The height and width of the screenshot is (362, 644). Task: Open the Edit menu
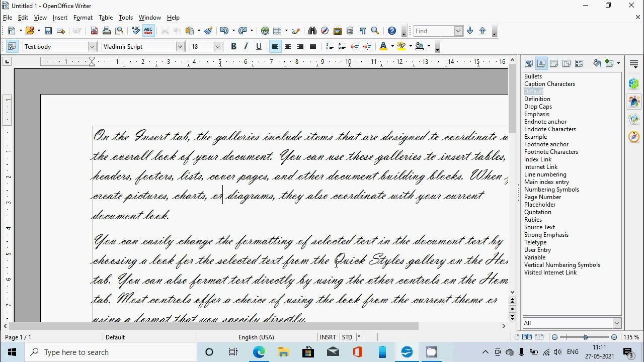23,18
